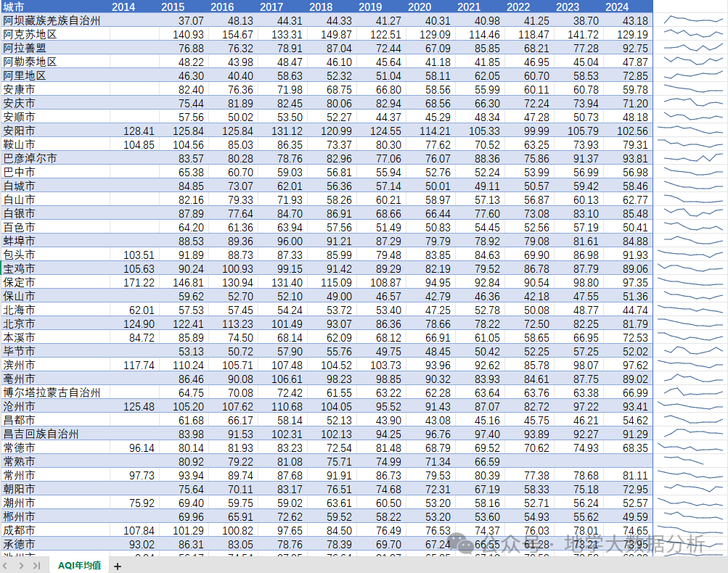The height and width of the screenshot is (573, 728).
Task: Click the value 131.12 for 安阳市
Action: pyautogui.click(x=287, y=131)
